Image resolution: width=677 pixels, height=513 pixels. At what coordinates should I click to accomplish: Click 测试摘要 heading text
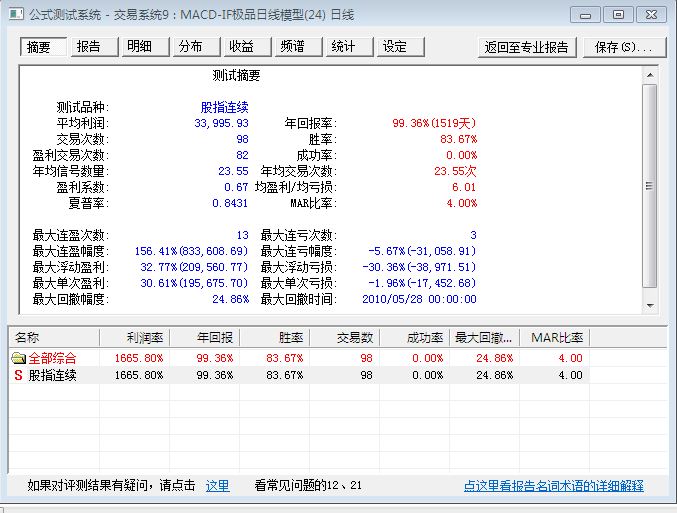coord(236,76)
